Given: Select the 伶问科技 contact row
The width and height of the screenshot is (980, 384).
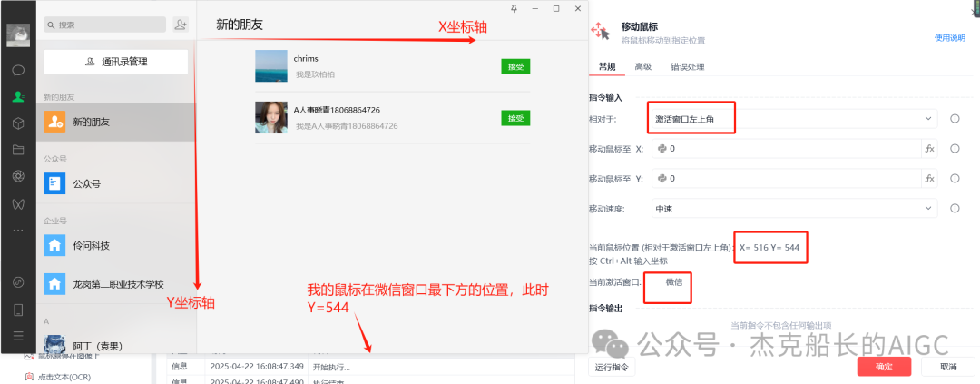Looking at the screenshot, I should pos(116,245).
